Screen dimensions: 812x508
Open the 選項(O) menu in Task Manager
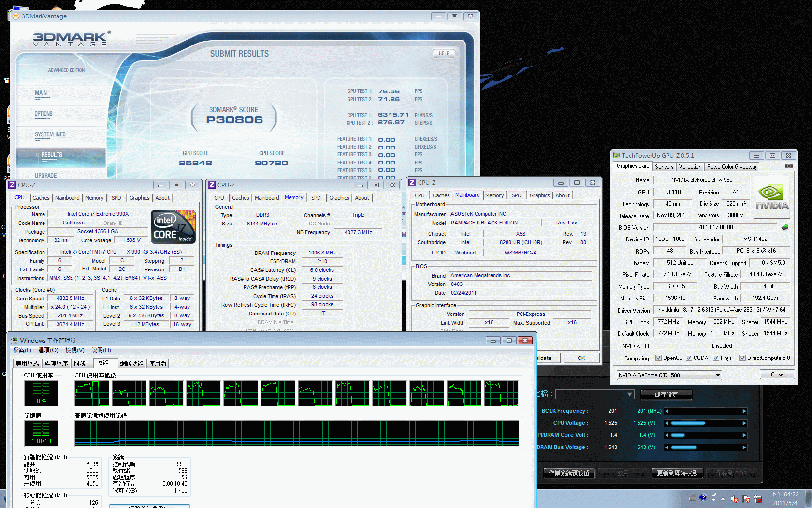point(48,350)
